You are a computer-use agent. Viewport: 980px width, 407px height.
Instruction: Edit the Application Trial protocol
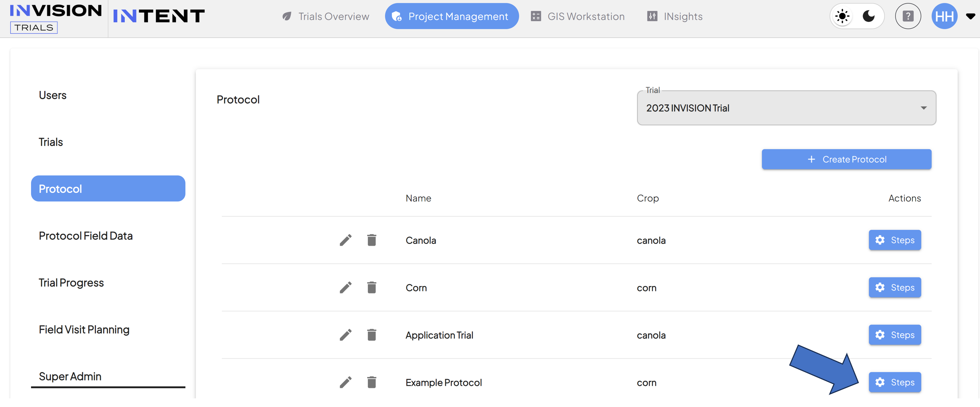pyautogui.click(x=345, y=335)
